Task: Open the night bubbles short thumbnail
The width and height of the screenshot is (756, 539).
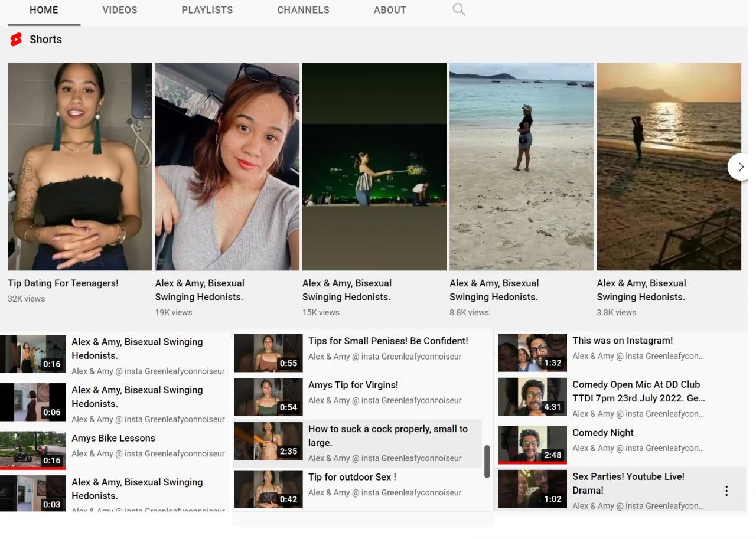Action: pos(374,166)
